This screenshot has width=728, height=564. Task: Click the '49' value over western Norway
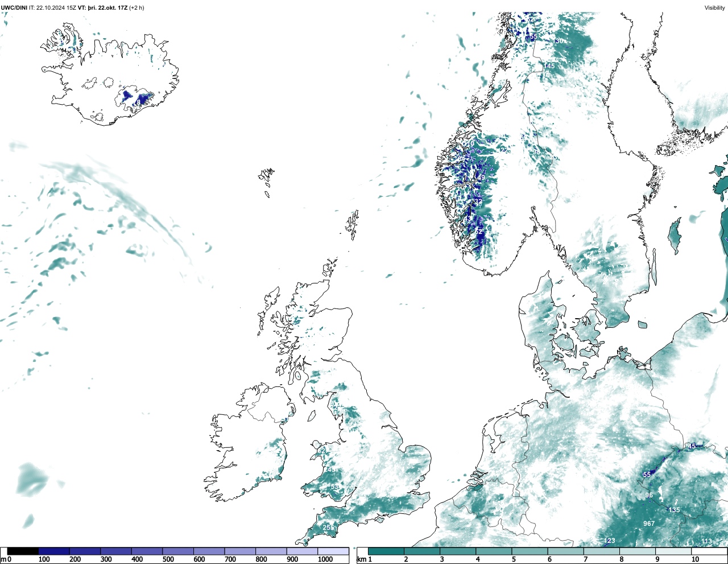tap(481, 178)
